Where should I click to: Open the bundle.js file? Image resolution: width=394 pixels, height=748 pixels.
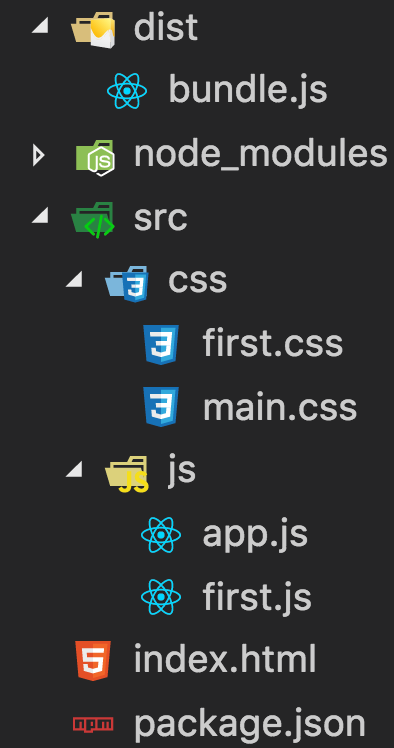(x=248, y=91)
